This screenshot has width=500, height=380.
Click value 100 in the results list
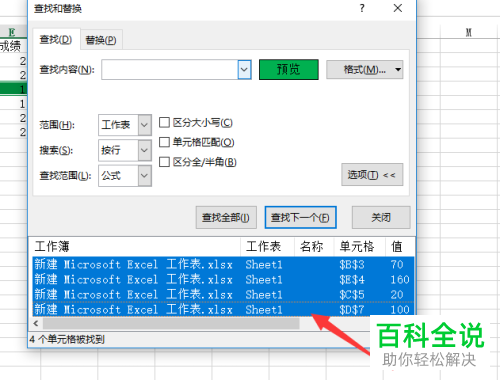click(x=400, y=309)
